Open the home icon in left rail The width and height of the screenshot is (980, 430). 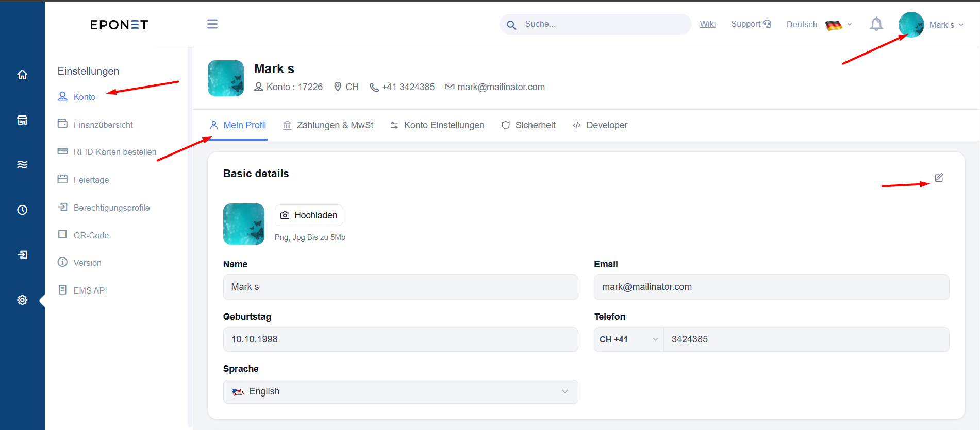(x=22, y=75)
